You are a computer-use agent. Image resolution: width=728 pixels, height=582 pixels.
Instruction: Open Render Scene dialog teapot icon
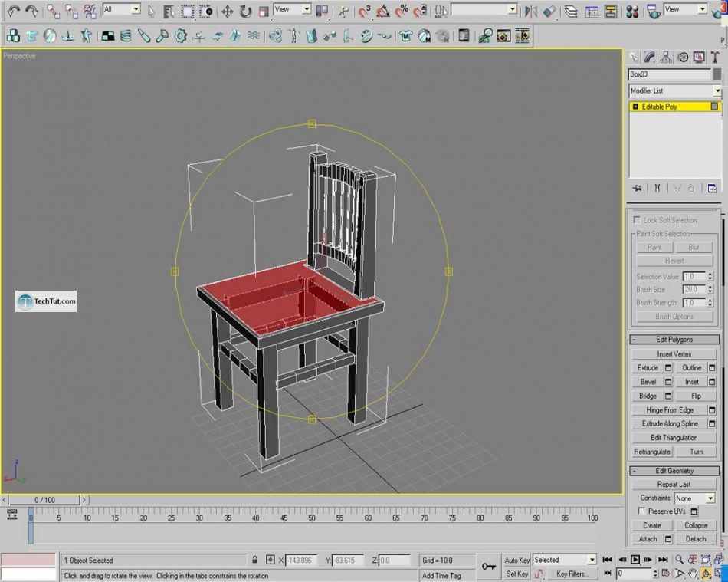click(x=654, y=12)
